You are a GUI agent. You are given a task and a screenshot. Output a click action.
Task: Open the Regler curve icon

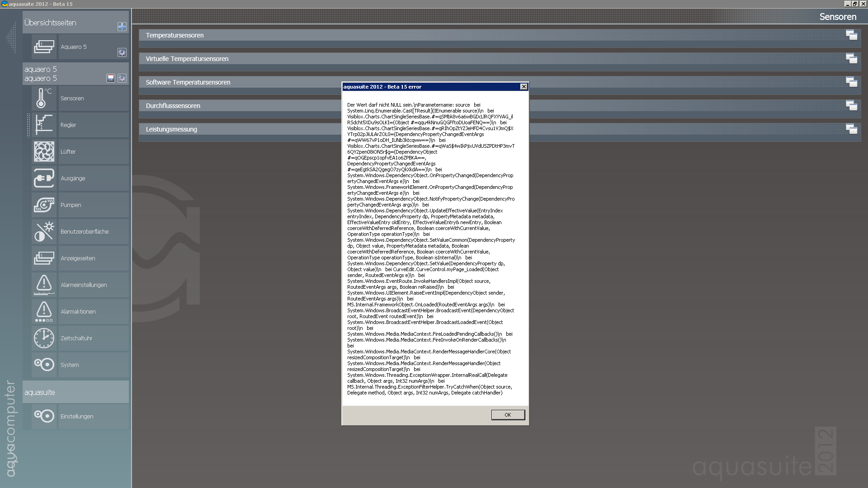point(44,125)
